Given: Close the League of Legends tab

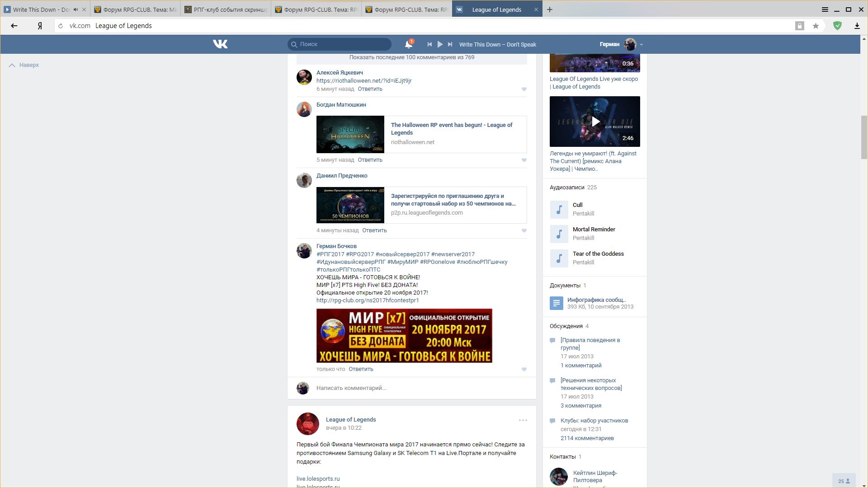Looking at the screenshot, I should click(x=536, y=9).
